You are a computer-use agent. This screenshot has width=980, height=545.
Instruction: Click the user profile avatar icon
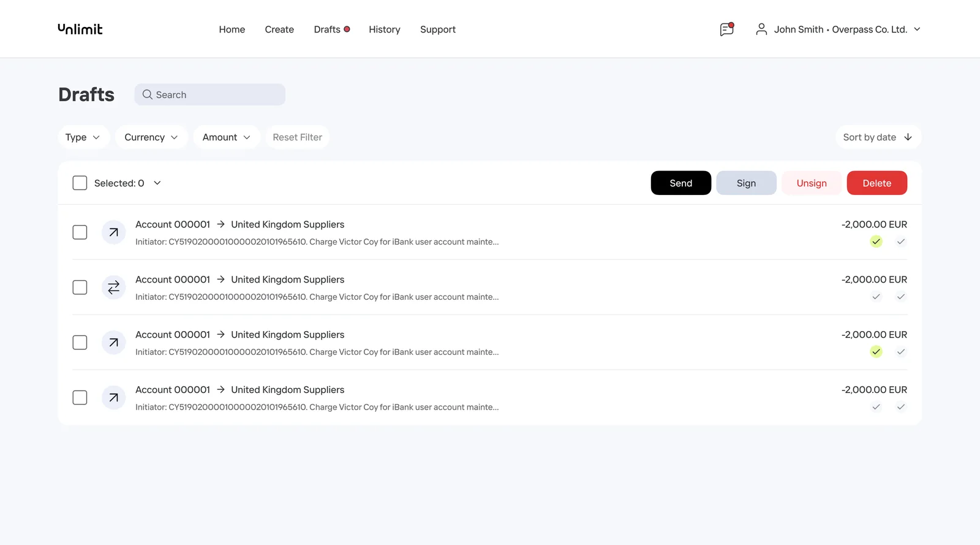coord(761,29)
